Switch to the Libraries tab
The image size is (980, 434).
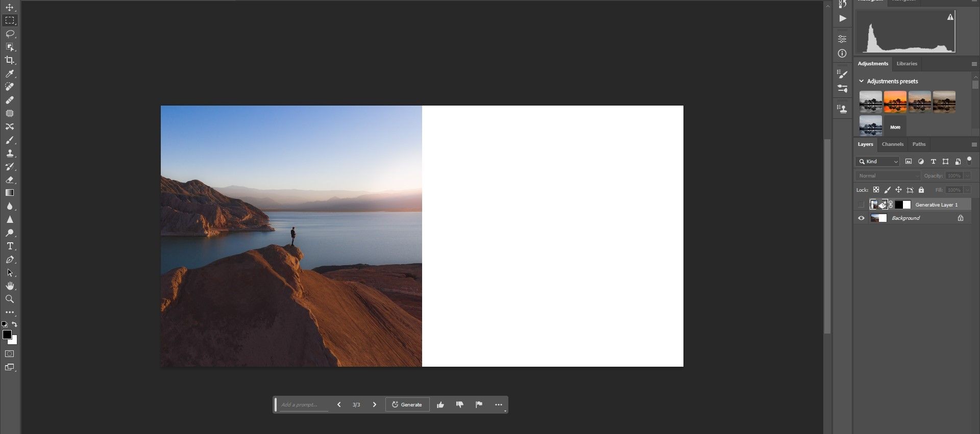click(x=907, y=64)
